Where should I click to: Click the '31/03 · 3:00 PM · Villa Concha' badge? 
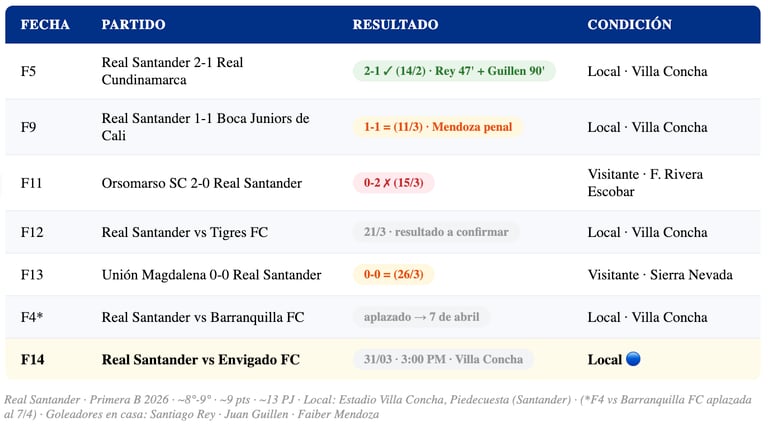coord(443,359)
